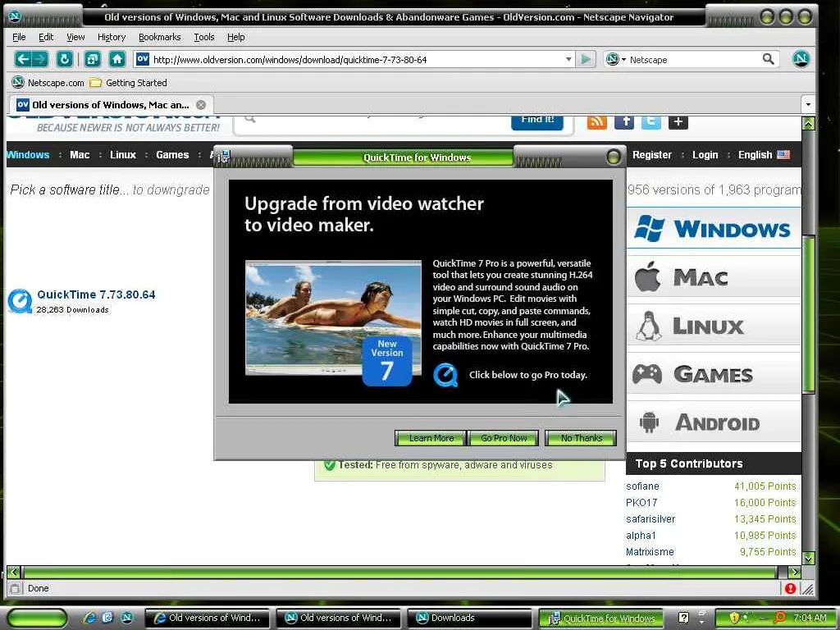Reload the page with the refresh icon
The height and width of the screenshot is (630, 840).
click(x=64, y=59)
